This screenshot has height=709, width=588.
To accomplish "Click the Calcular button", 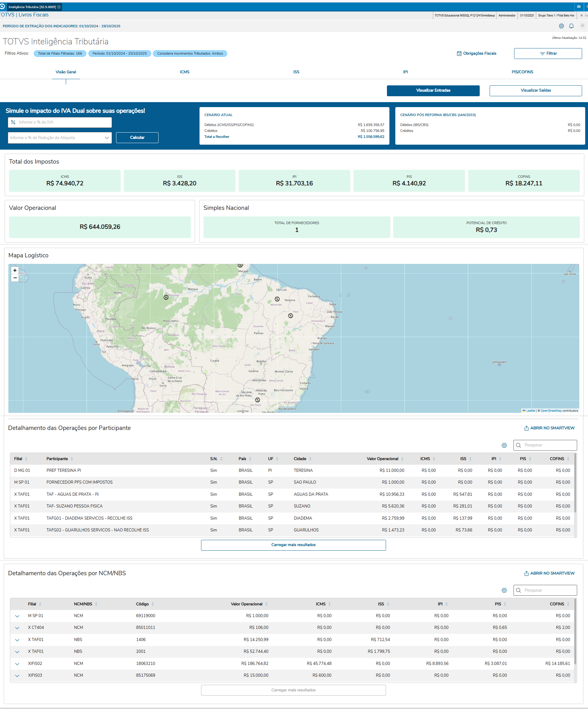I will (x=137, y=138).
